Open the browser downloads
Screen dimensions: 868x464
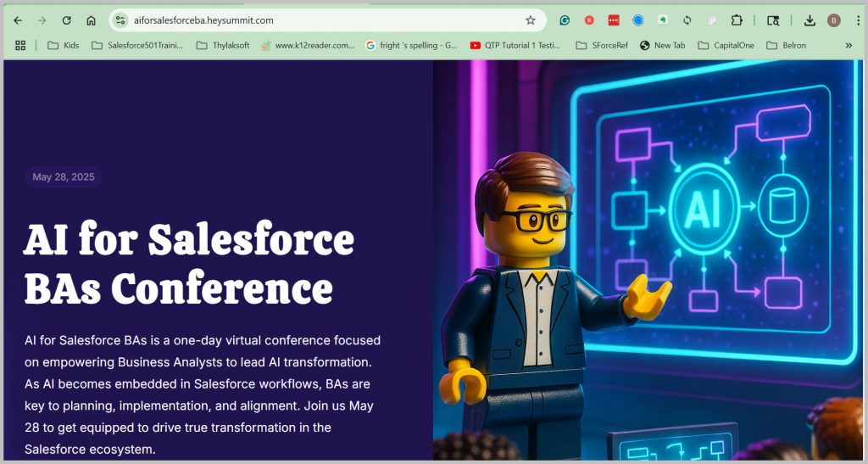[x=810, y=20]
